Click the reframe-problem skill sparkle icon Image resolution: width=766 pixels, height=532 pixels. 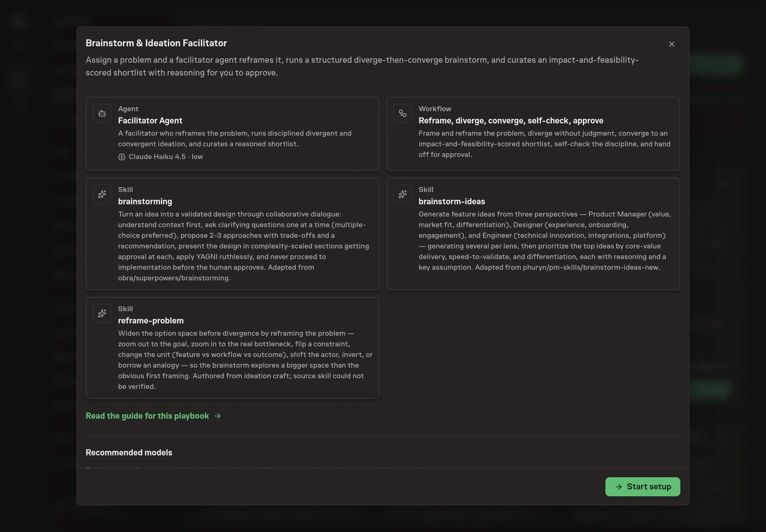(102, 313)
